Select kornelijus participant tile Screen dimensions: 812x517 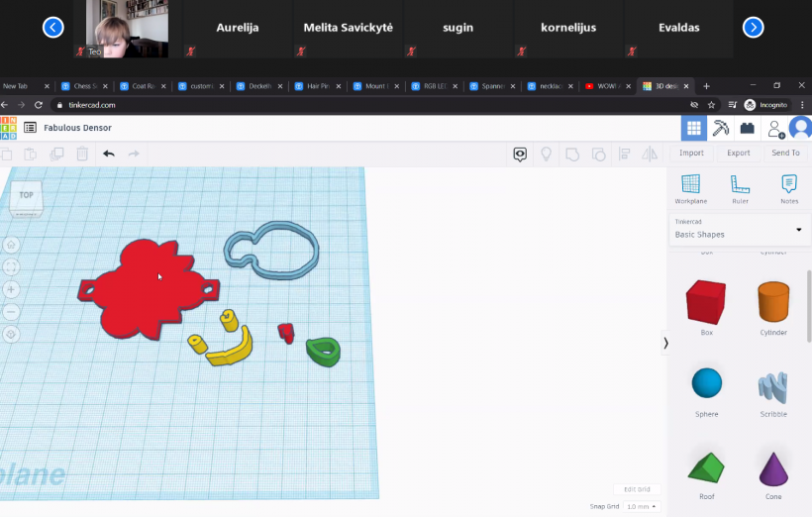(x=568, y=29)
